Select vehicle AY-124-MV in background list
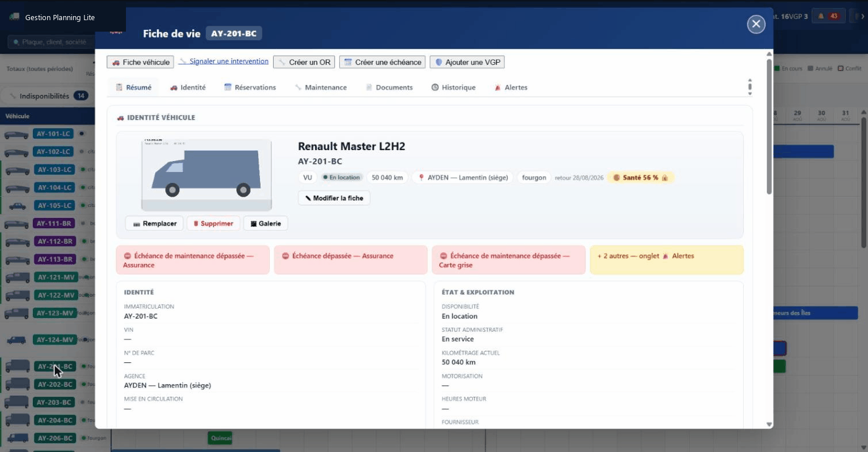This screenshot has width=868, height=452. (55, 340)
